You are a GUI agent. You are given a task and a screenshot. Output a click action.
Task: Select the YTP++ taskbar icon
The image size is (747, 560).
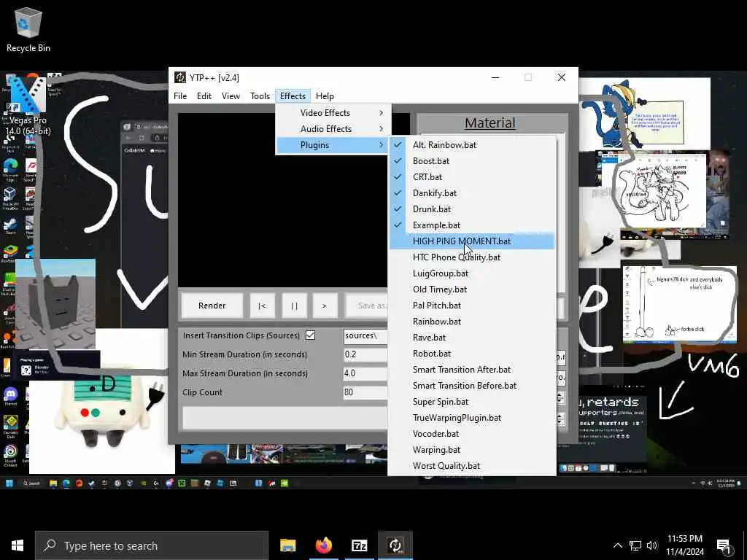(x=395, y=545)
